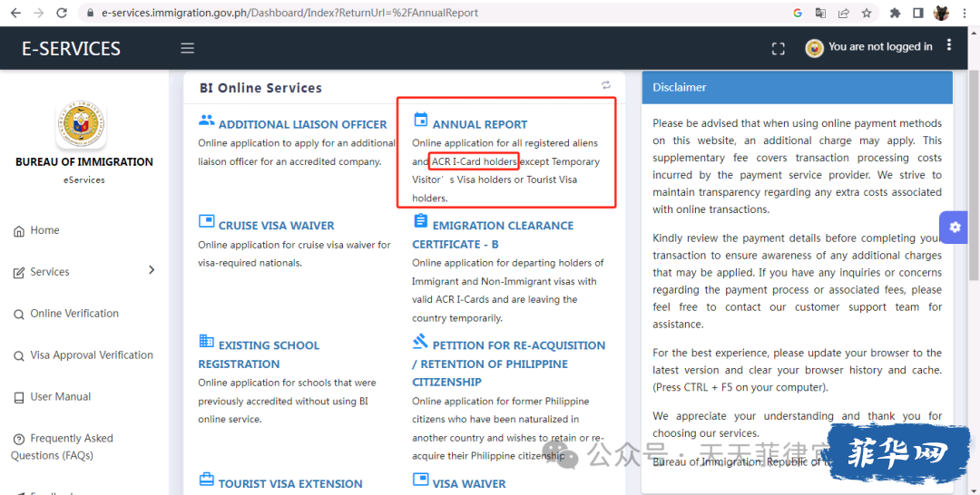Translate this page via translate icon
This screenshot has height=495, width=980.
[820, 13]
